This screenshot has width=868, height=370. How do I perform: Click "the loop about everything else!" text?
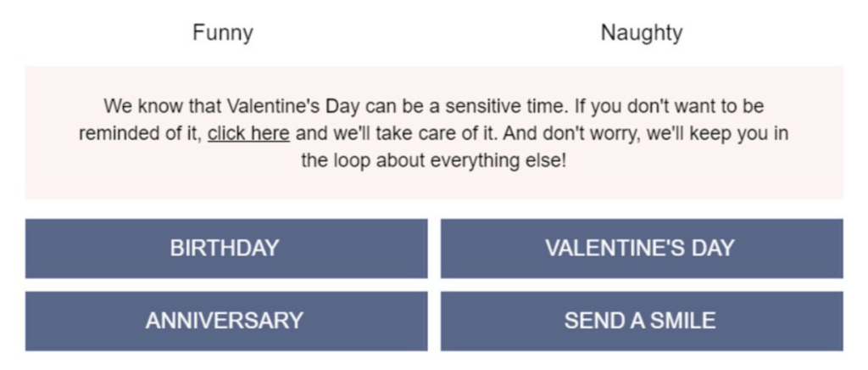click(x=433, y=160)
